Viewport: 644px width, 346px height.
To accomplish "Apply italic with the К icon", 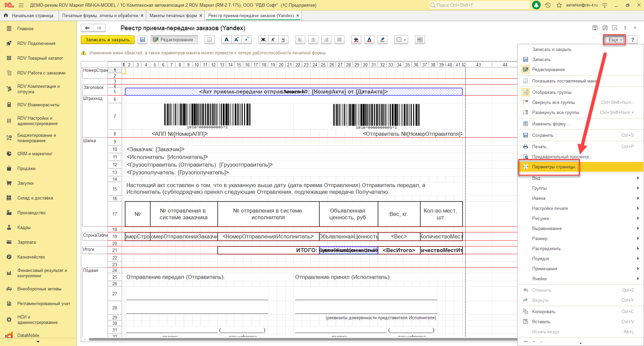I will point(273,40).
